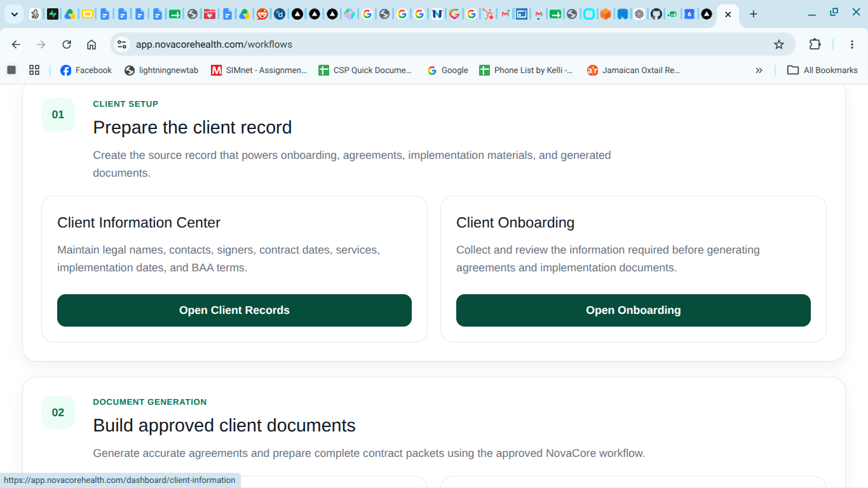The image size is (868, 488).
Task: Open the CSP Quick Document bookmark
Action: (x=365, y=71)
